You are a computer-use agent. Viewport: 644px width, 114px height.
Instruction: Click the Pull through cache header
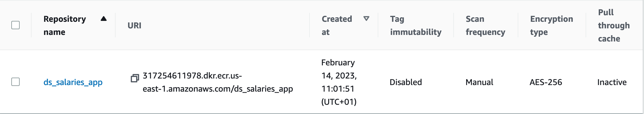pos(614,25)
